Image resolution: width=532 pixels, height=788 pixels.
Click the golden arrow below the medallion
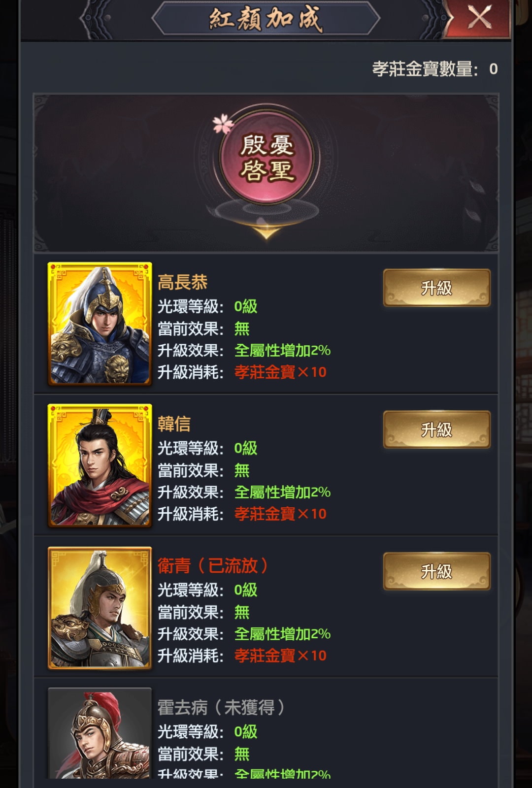[x=266, y=232]
